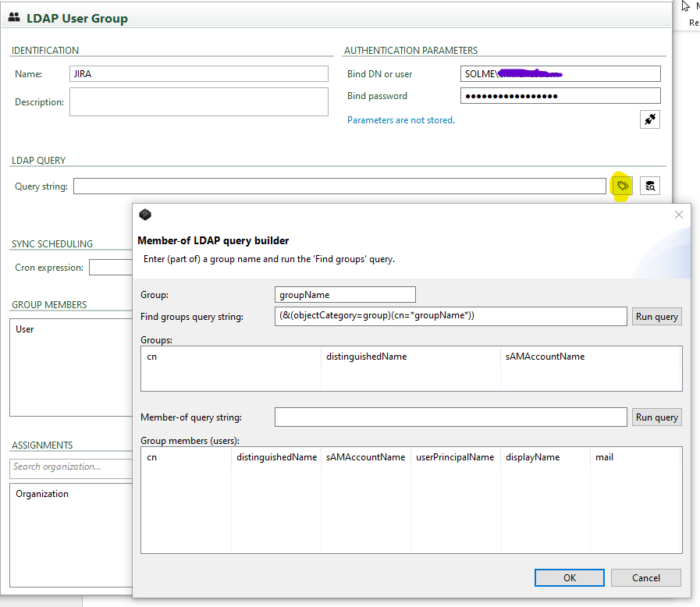Close the Member-of LDAP query builder dialog

coord(678,215)
